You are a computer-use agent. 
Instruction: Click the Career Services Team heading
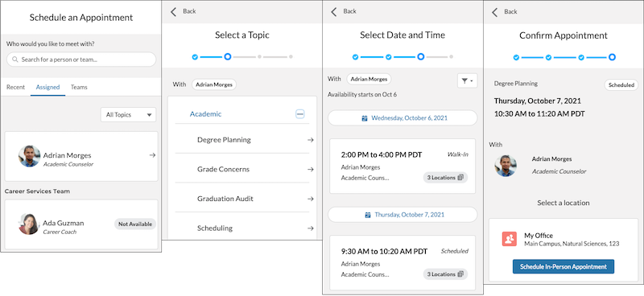(x=37, y=191)
